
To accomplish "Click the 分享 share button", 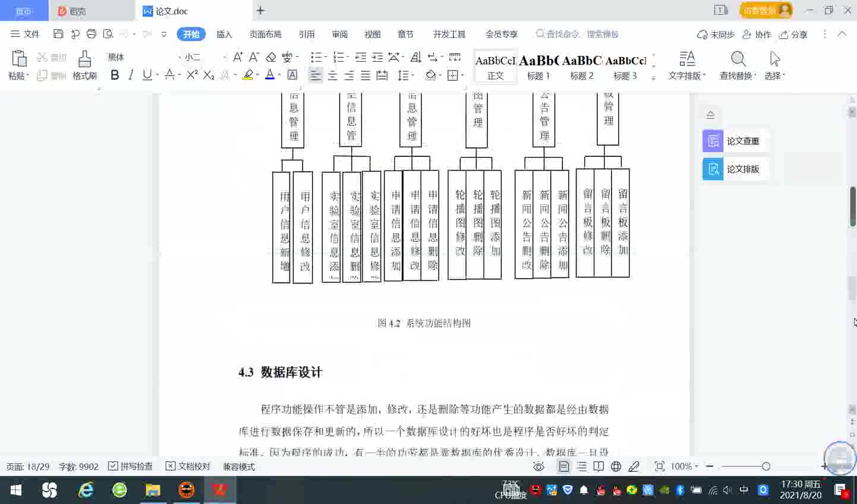I will [793, 34].
